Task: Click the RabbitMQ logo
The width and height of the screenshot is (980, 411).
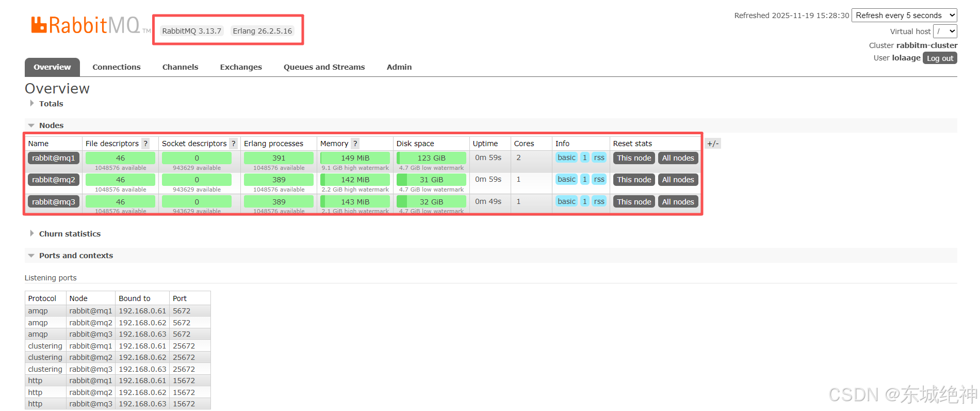Action: (91, 25)
